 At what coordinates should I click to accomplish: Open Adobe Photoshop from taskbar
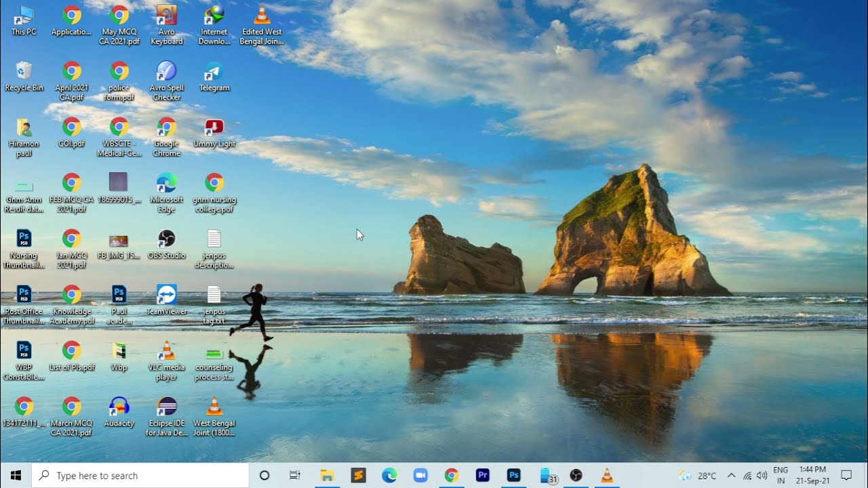click(x=514, y=475)
